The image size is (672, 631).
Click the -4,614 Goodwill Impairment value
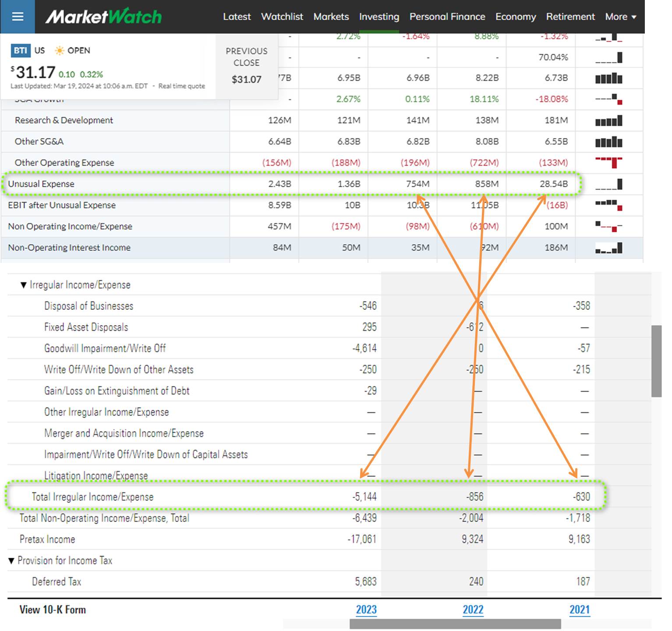364,348
